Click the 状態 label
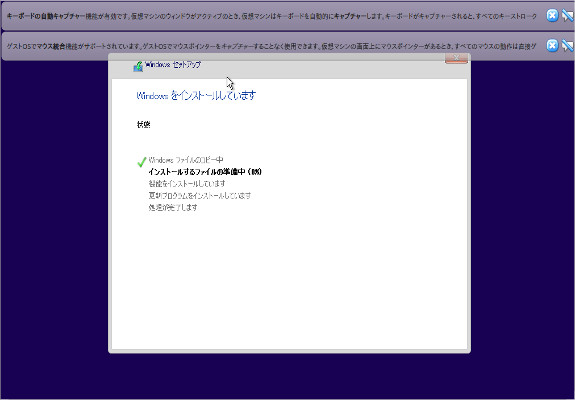This screenshot has height=400, width=575. tap(143, 125)
